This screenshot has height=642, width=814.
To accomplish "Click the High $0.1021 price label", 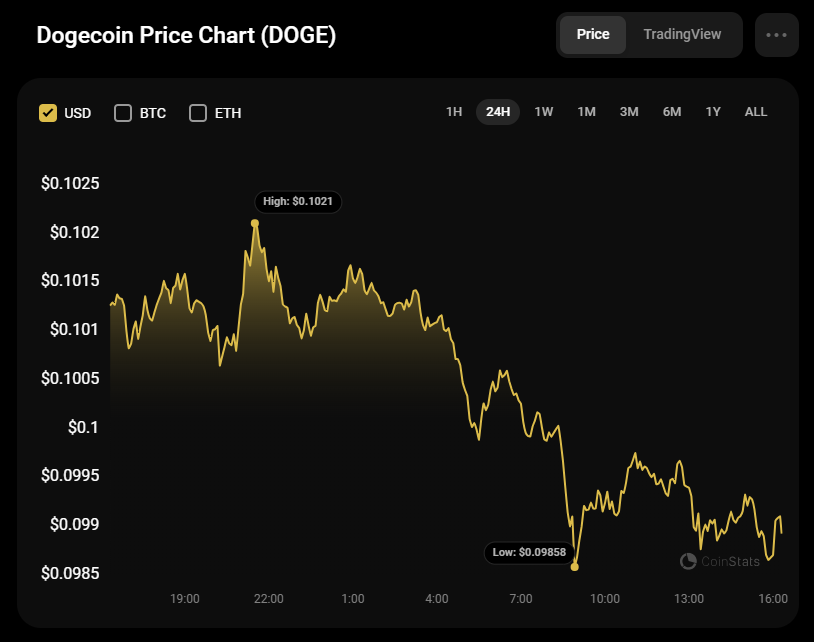I will [298, 202].
